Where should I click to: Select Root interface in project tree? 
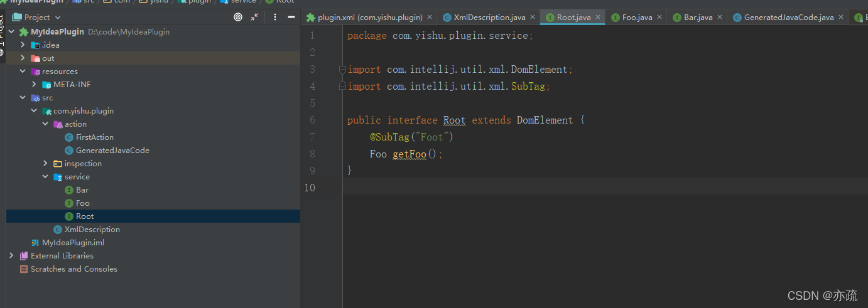click(85, 216)
